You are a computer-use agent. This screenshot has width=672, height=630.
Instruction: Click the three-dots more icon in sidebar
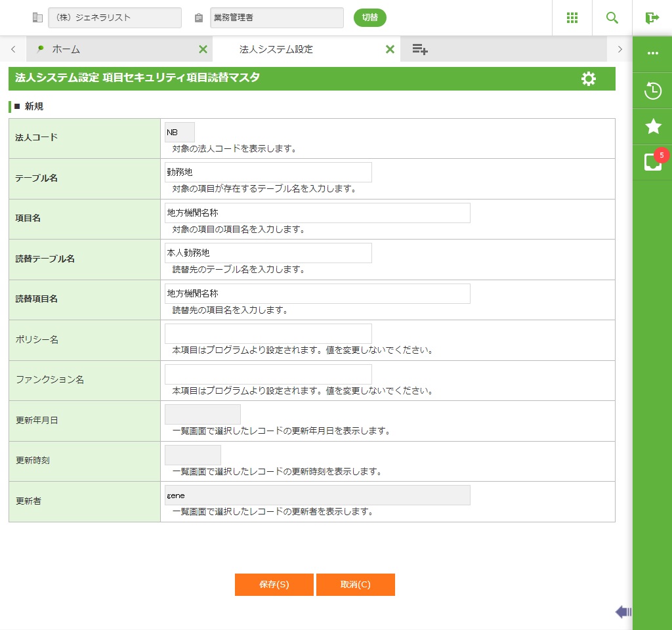(x=652, y=54)
